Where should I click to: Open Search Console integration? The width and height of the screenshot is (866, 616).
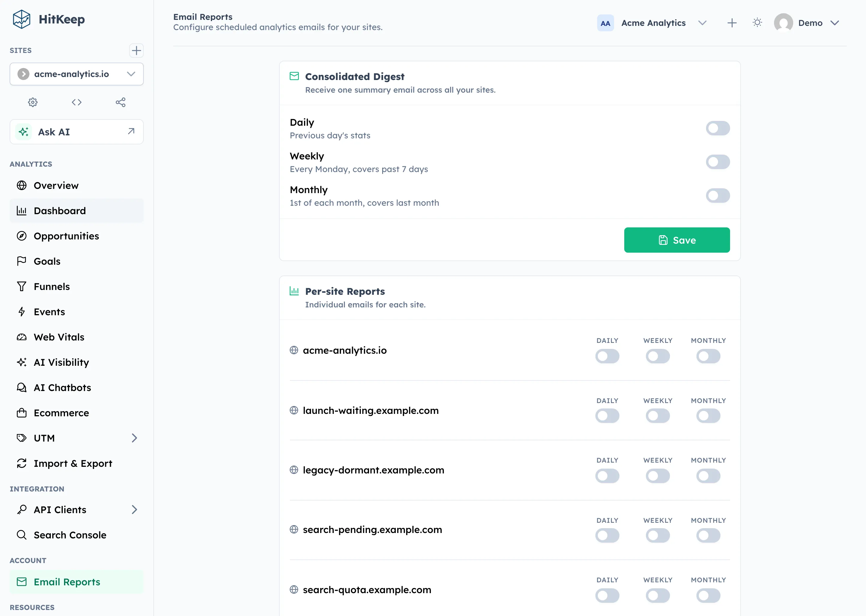pyautogui.click(x=77, y=535)
